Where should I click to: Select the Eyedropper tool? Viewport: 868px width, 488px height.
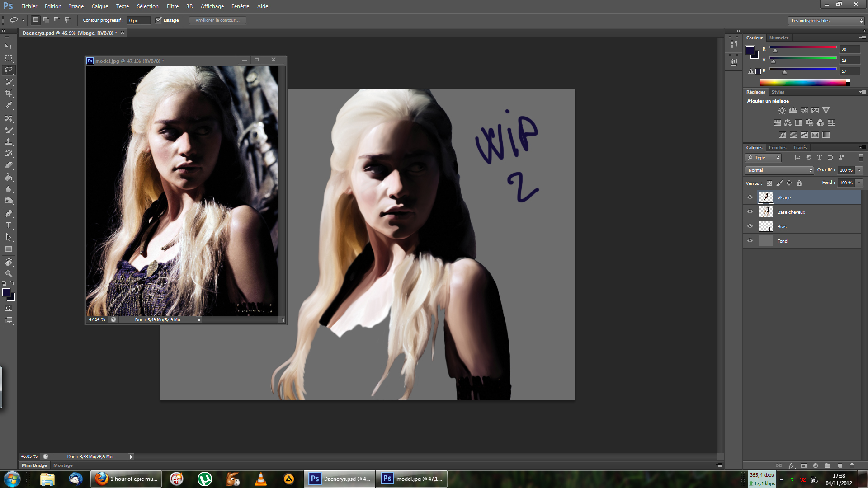9,106
